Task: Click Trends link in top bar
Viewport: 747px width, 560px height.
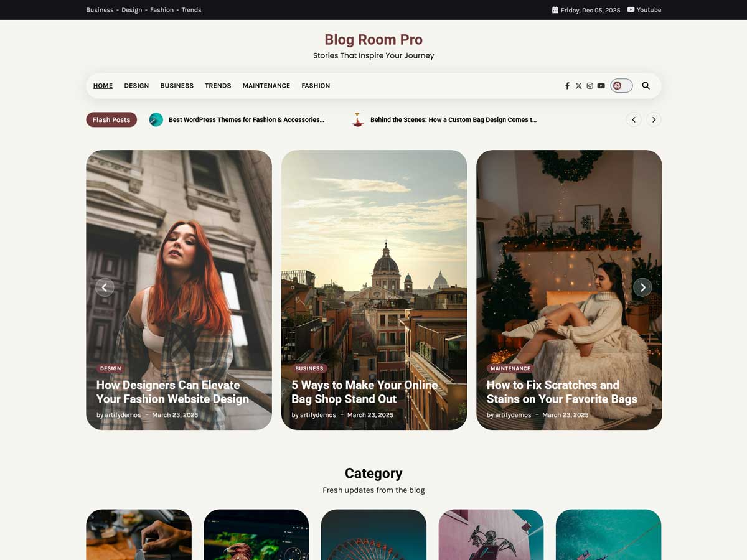Action: (191, 10)
